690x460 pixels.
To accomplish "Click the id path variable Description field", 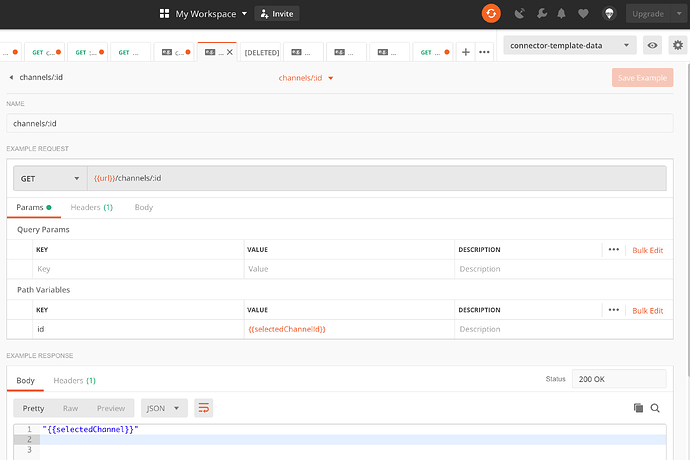I will 564,329.
